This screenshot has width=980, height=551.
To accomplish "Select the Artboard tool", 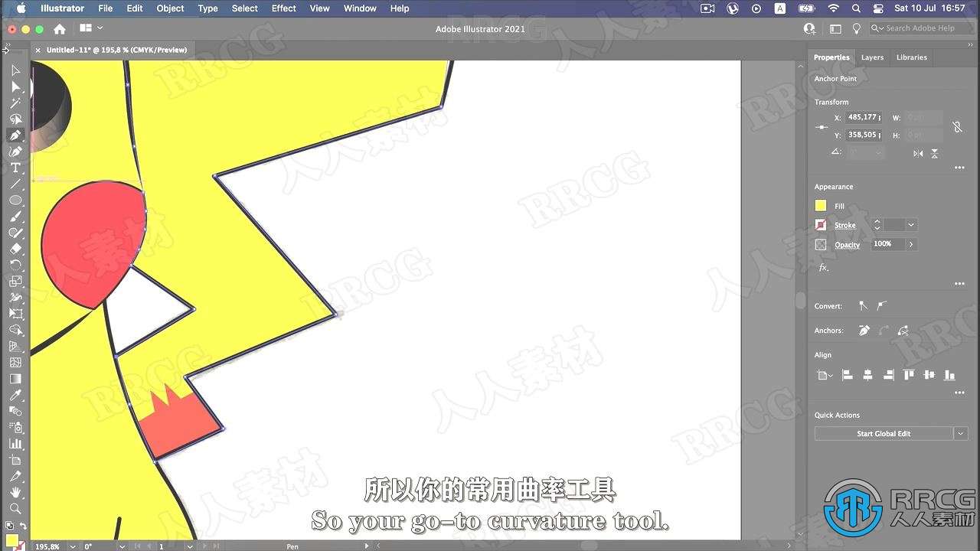I will pyautogui.click(x=15, y=460).
